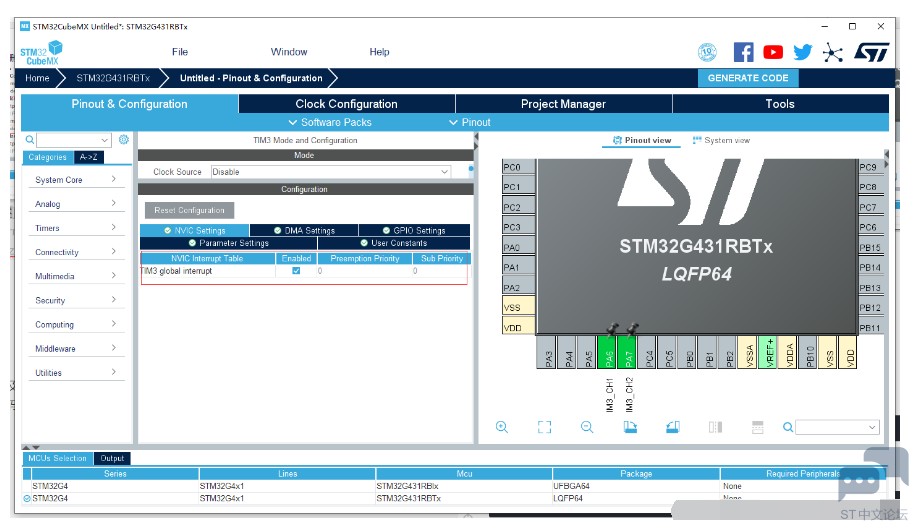This screenshot has height=530, width=917.
Task: Open the File menu
Action: point(180,52)
